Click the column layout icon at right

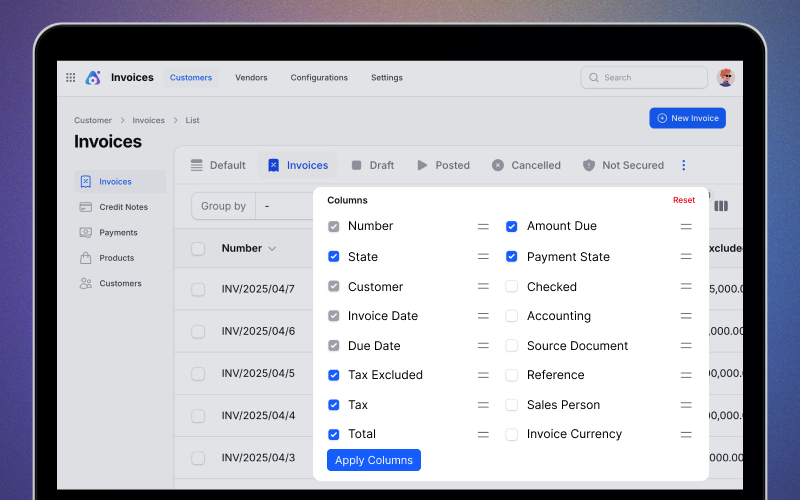[x=721, y=206]
